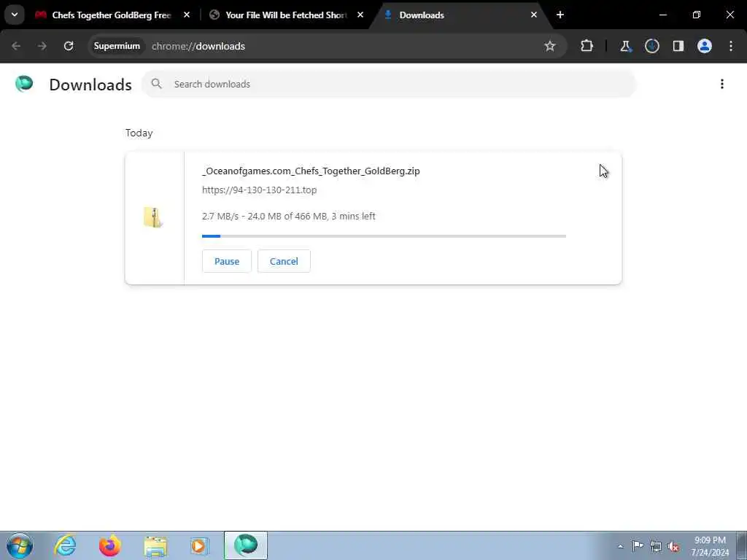Click the zip file icon

click(x=153, y=217)
